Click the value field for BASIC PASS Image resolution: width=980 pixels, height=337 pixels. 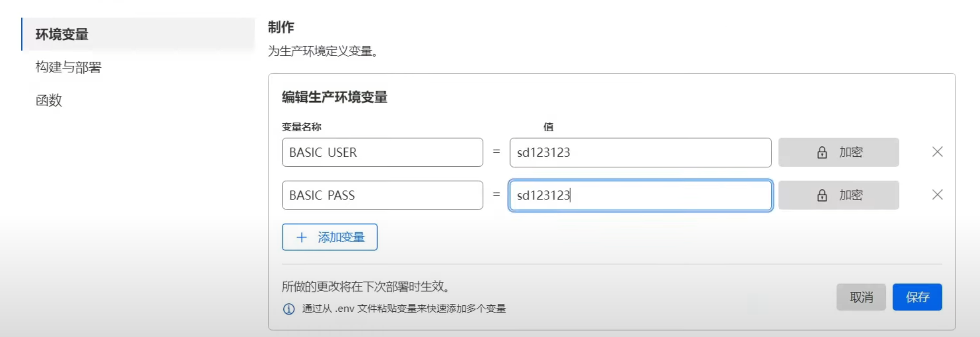coord(640,195)
